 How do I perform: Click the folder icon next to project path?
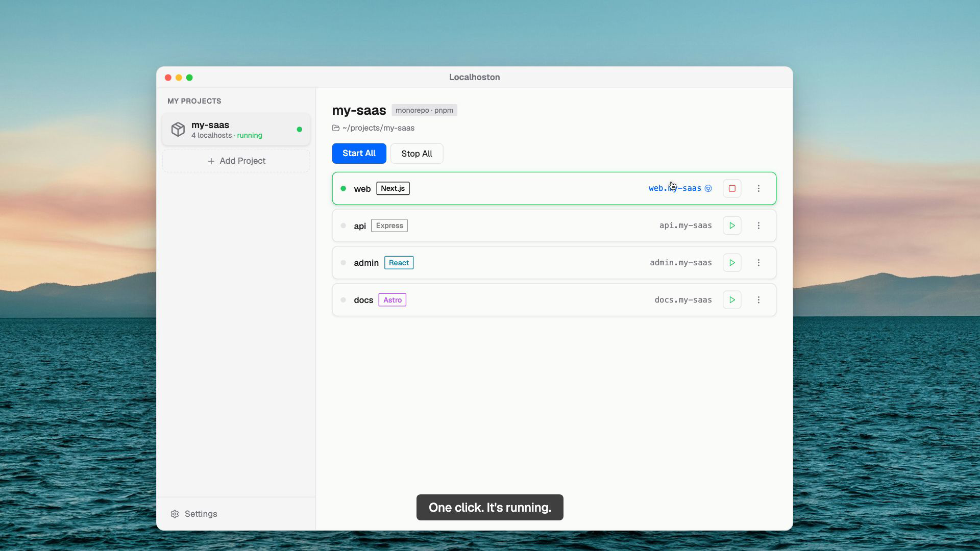click(336, 128)
